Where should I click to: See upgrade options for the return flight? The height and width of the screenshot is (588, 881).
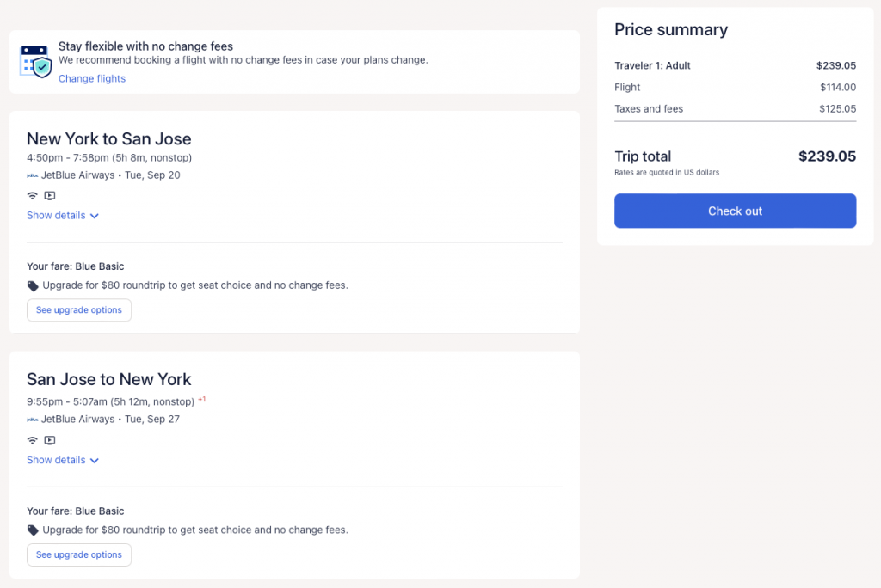(x=79, y=555)
